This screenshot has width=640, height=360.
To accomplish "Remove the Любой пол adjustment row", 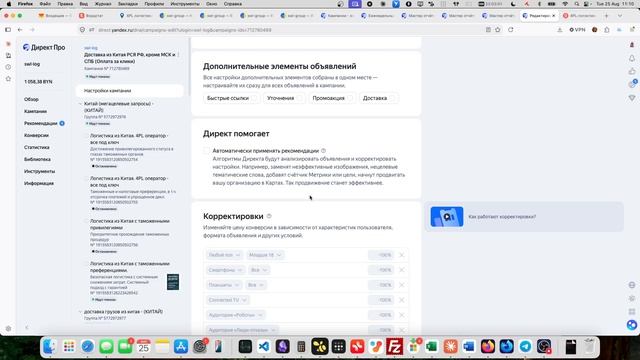I will pos(402,255).
